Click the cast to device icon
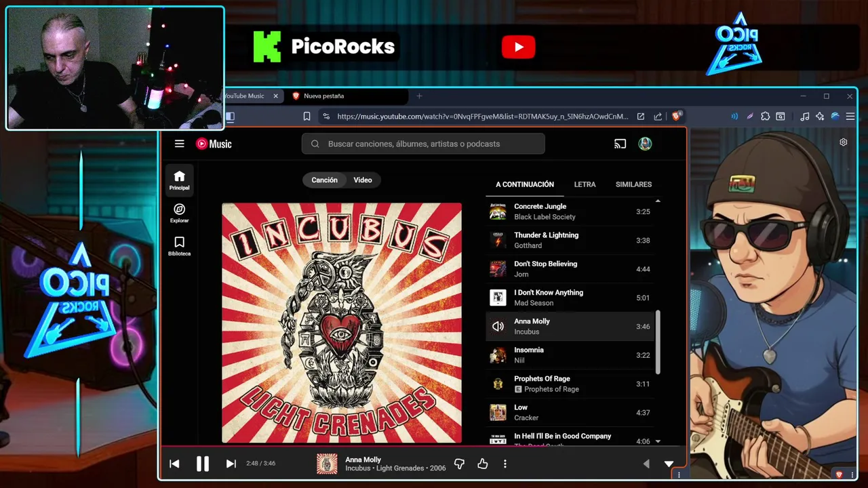Image resolution: width=868 pixels, height=488 pixels. pos(620,144)
